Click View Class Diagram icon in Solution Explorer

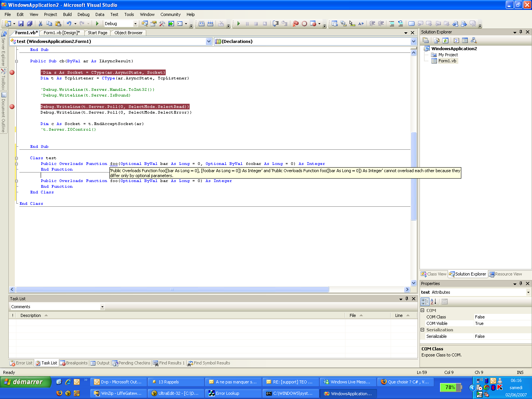tap(473, 40)
